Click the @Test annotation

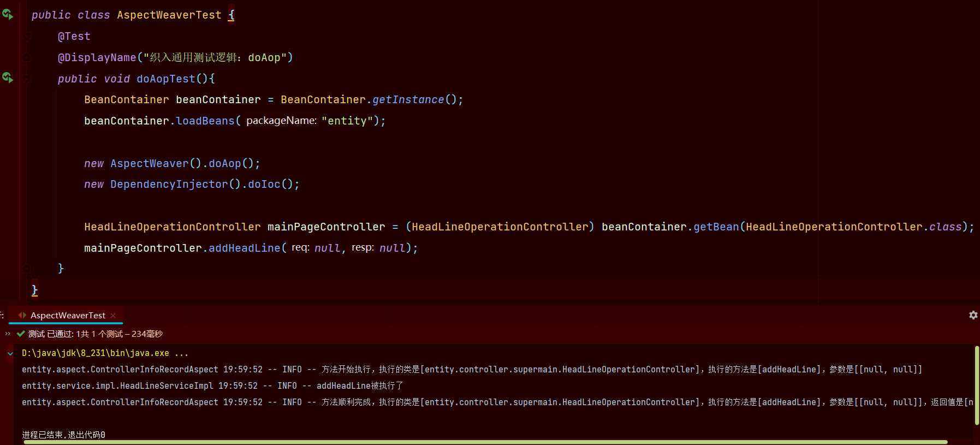pyautogui.click(x=74, y=36)
